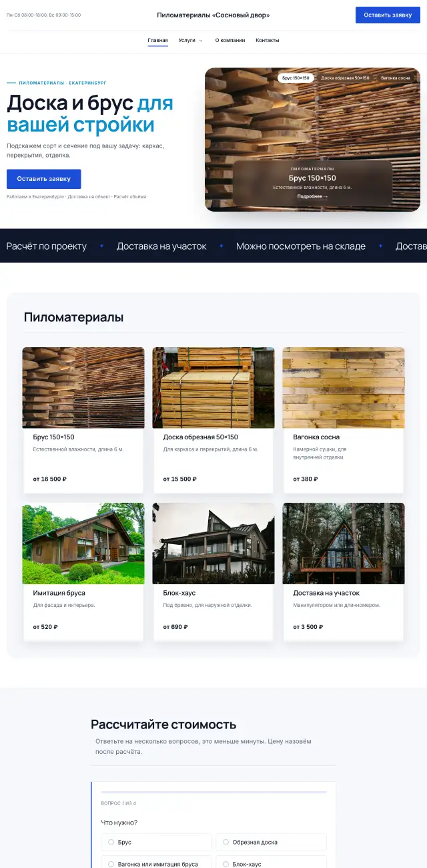The image size is (427, 868).
Task: Open the Доставка на участок card photo
Action: tap(344, 544)
